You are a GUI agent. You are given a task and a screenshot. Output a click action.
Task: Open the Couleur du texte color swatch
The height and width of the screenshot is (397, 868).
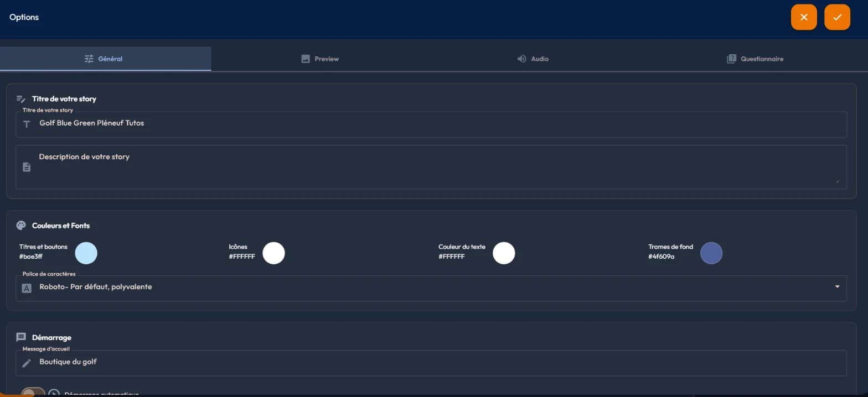(x=504, y=253)
